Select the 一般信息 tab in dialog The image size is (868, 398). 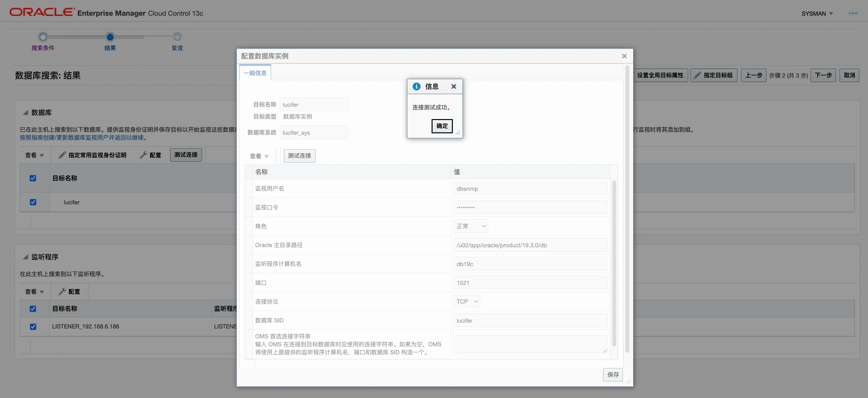[255, 73]
